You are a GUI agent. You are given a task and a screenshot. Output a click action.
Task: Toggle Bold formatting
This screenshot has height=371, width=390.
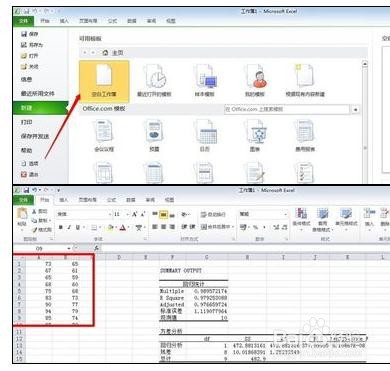click(60, 227)
